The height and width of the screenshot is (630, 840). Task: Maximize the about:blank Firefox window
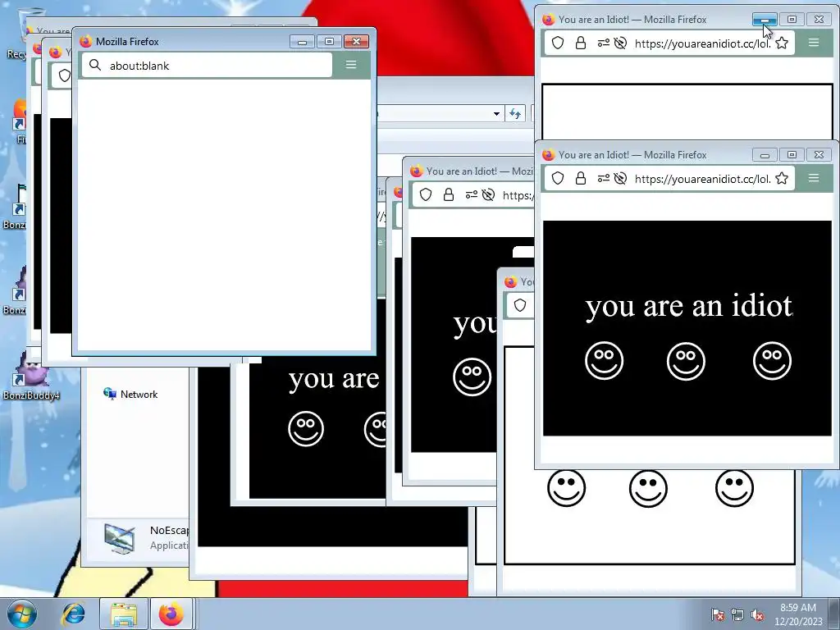[x=329, y=42]
